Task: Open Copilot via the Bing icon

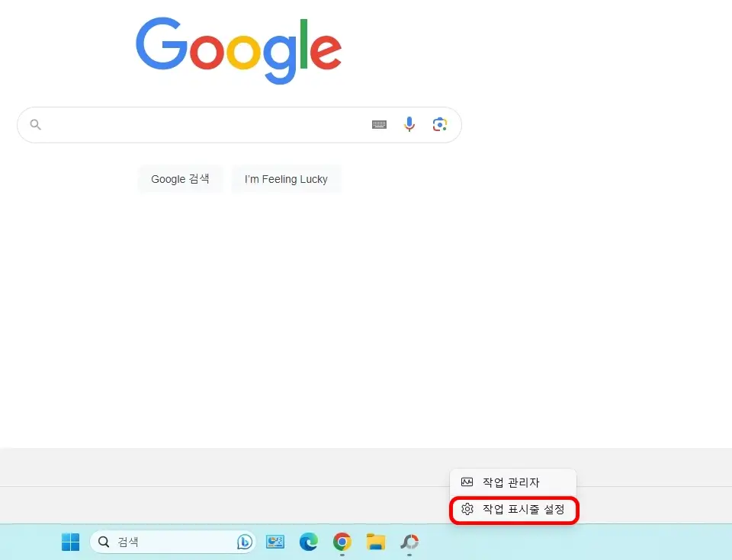Action: (244, 542)
